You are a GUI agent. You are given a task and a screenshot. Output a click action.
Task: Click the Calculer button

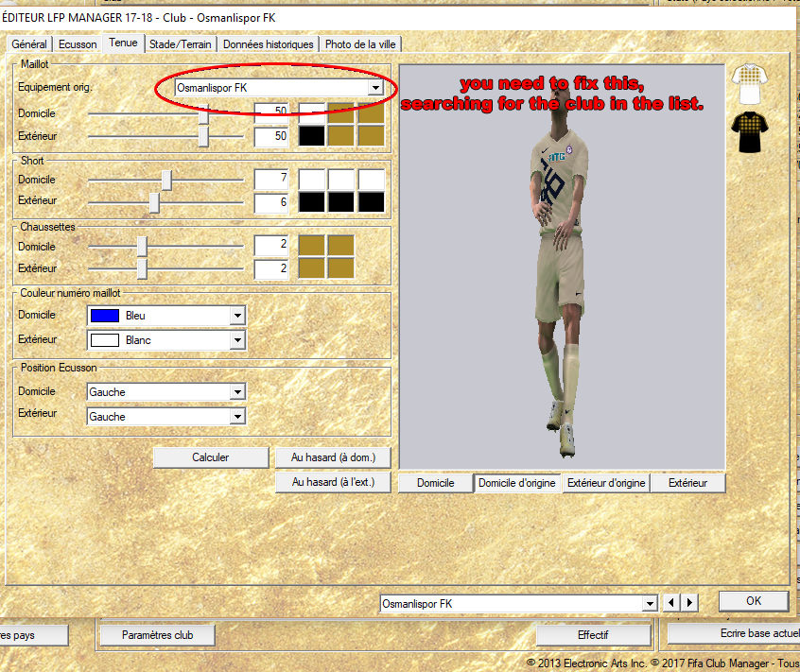click(211, 457)
